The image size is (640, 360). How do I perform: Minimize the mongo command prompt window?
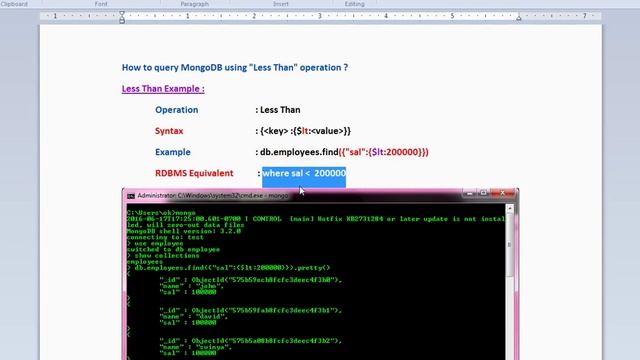pos(469,193)
